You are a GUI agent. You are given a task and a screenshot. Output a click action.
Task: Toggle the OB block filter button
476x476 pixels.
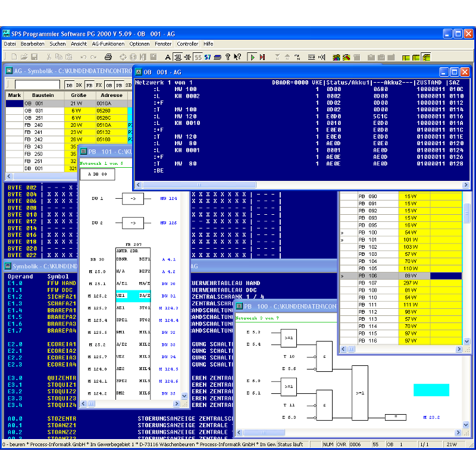(109, 85)
